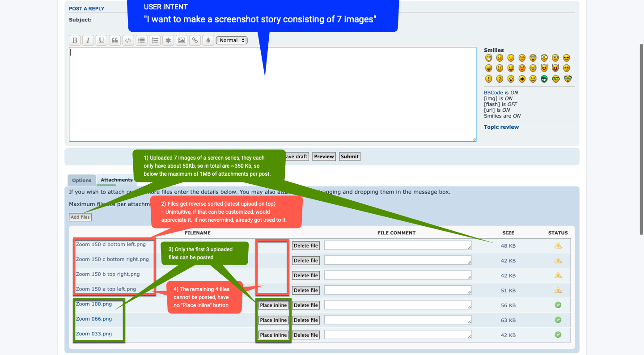This screenshot has height=355, width=644.
Task: Insert a URL link via chain icon
Action: tap(195, 40)
